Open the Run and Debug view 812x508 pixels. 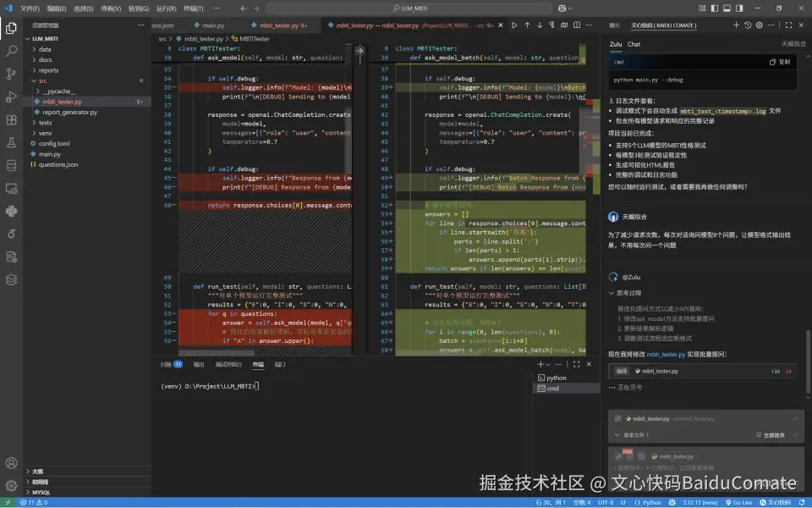click(x=11, y=97)
